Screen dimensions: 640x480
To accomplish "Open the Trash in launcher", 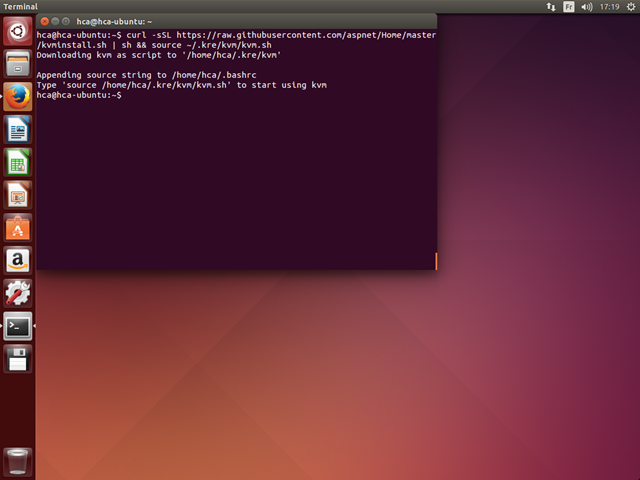I will 18,462.
